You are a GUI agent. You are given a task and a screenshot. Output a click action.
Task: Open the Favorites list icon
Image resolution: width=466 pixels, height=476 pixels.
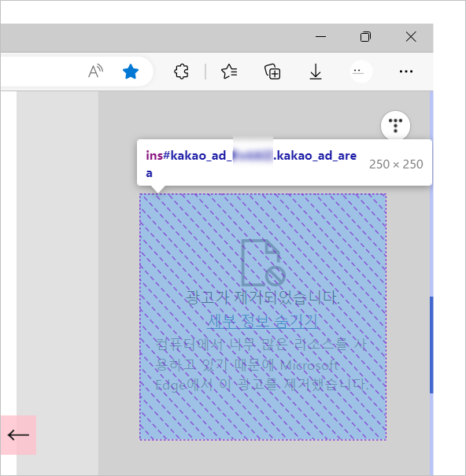tap(229, 72)
